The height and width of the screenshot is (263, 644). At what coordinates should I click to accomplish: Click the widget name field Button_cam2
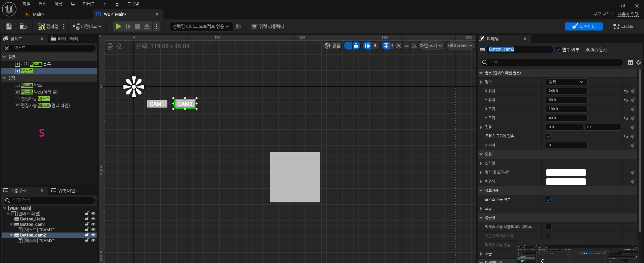[519, 50]
